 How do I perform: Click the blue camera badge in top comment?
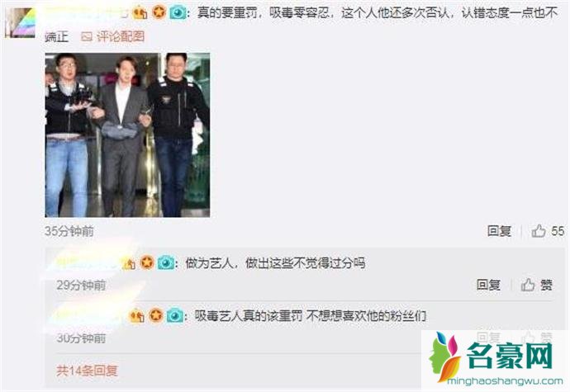pos(178,13)
